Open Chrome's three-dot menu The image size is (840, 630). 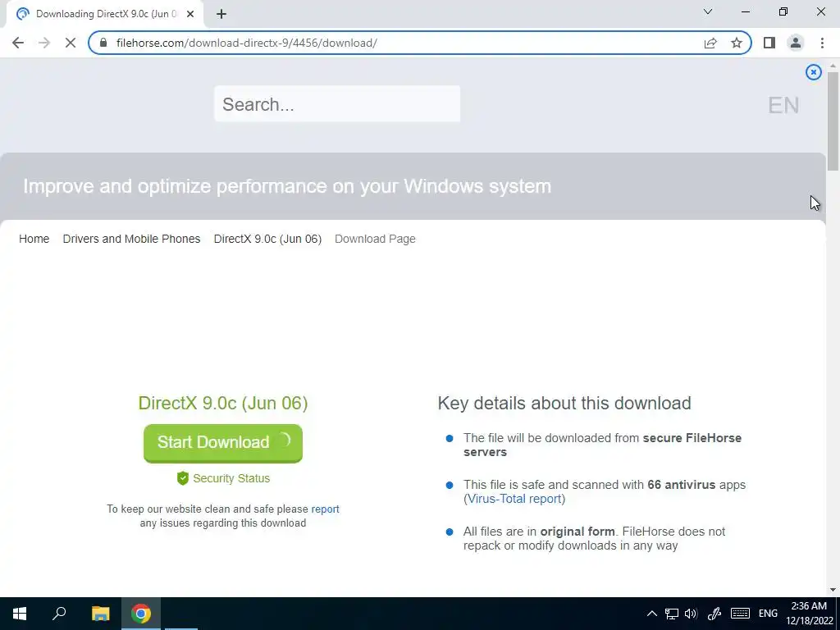pos(822,43)
